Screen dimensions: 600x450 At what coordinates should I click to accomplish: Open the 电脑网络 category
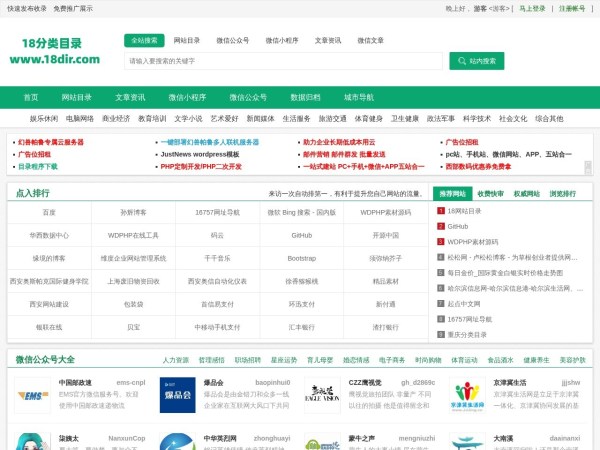[80, 119]
